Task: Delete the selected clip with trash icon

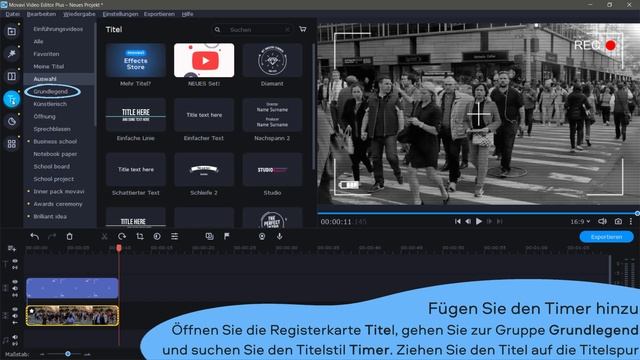Action: [69, 236]
